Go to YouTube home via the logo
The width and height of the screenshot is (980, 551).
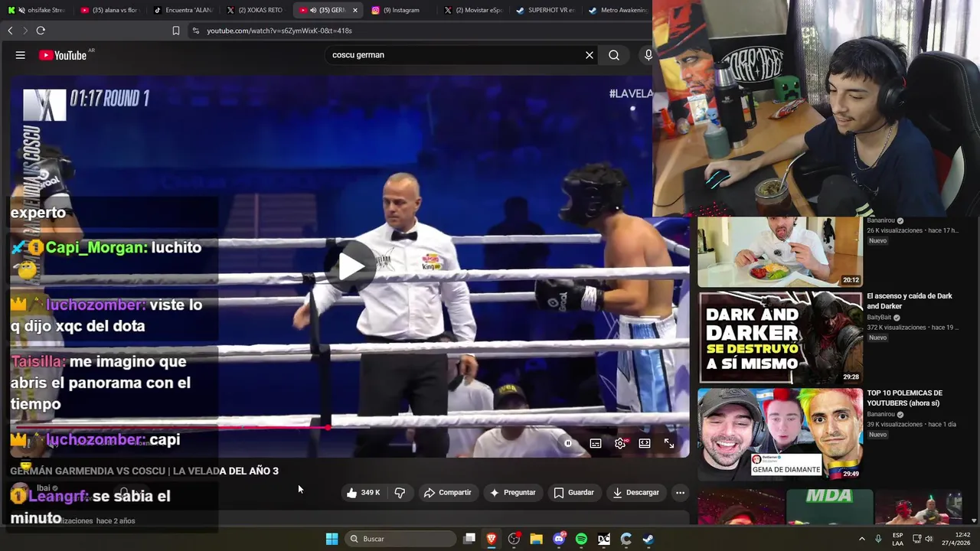pyautogui.click(x=63, y=55)
